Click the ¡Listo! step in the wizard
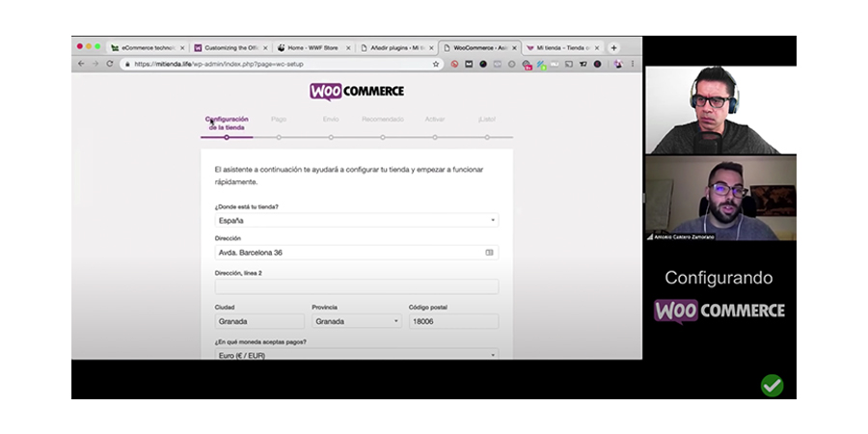The width and height of the screenshot is (868, 434). tap(487, 119)
